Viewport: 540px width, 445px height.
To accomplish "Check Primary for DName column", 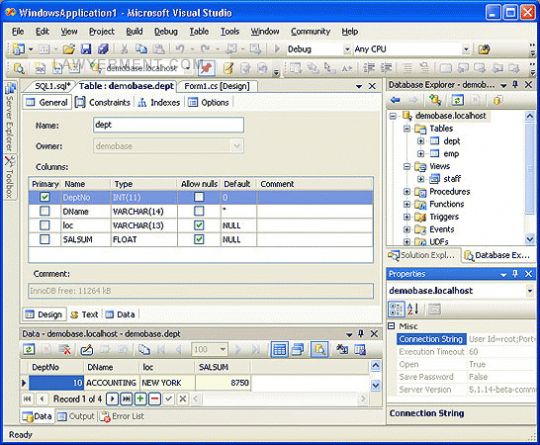I will [45, 211].
